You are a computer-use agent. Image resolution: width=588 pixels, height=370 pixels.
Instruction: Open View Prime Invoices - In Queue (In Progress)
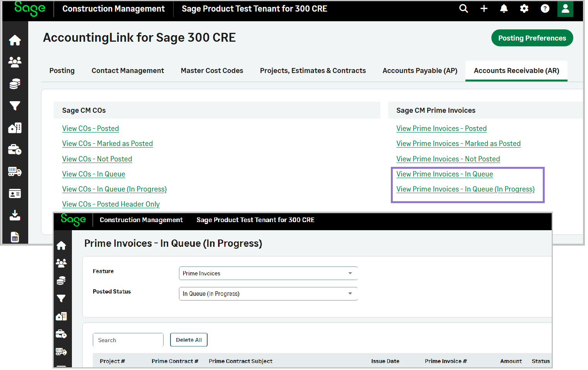(465, 189)
